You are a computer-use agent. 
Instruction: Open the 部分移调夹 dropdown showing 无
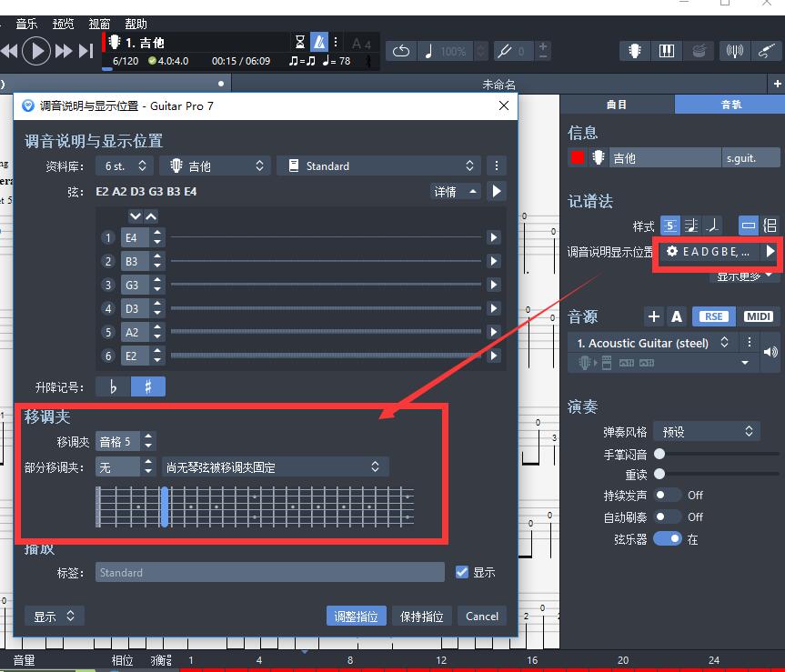[125, 466]
